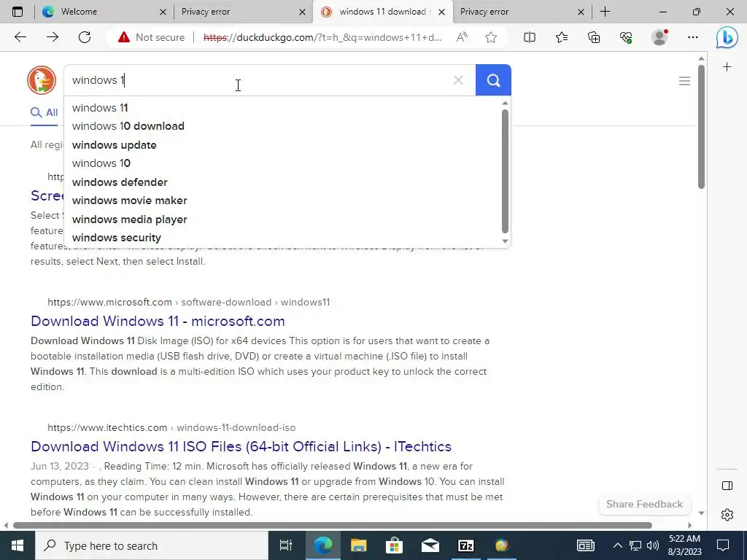747x560 pixels.
Task: Choose suggestion 'windows 10'
Action: pyautogui.click(x=284, y=163)
